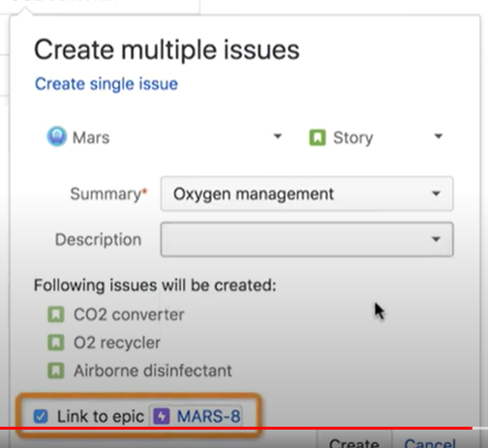Screen dimensions: 488x448
Task: Open the Summary field dropdown
Action: point(436,194)
